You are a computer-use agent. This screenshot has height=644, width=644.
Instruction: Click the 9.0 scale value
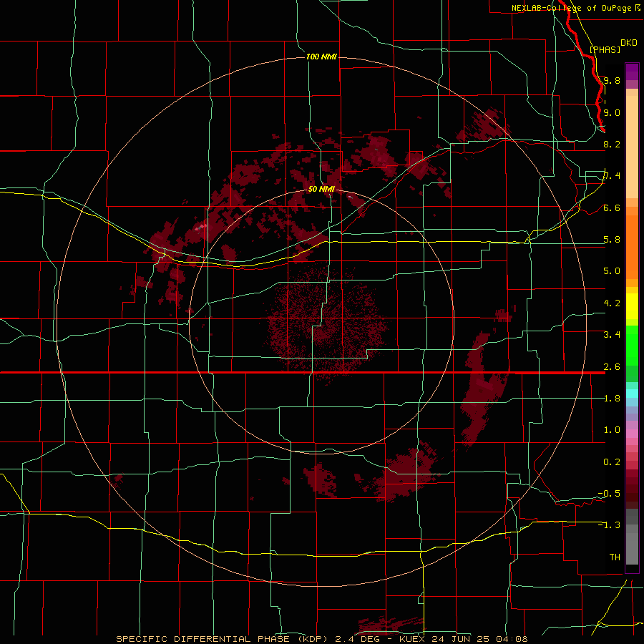click(612, 112)
